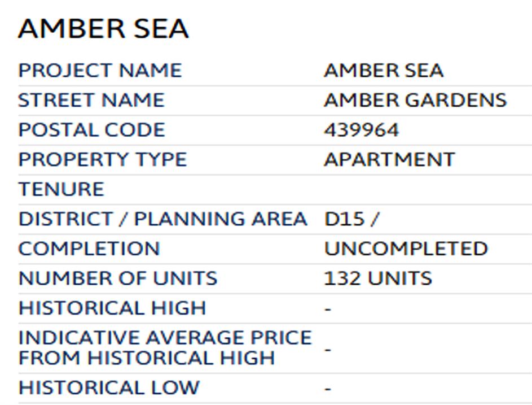This screenshot has width=532, height=405.
Task: Click postal code value 439964
Action: tap(361, 130)
